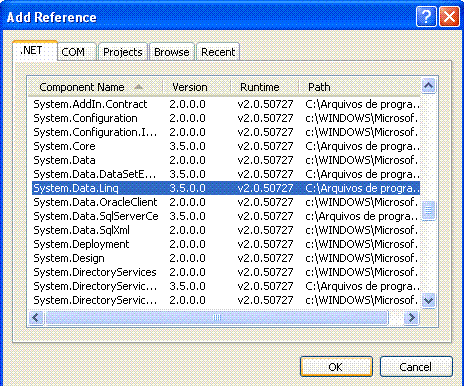
Task: Switch to the Browse tab
Action: point(172,52)
